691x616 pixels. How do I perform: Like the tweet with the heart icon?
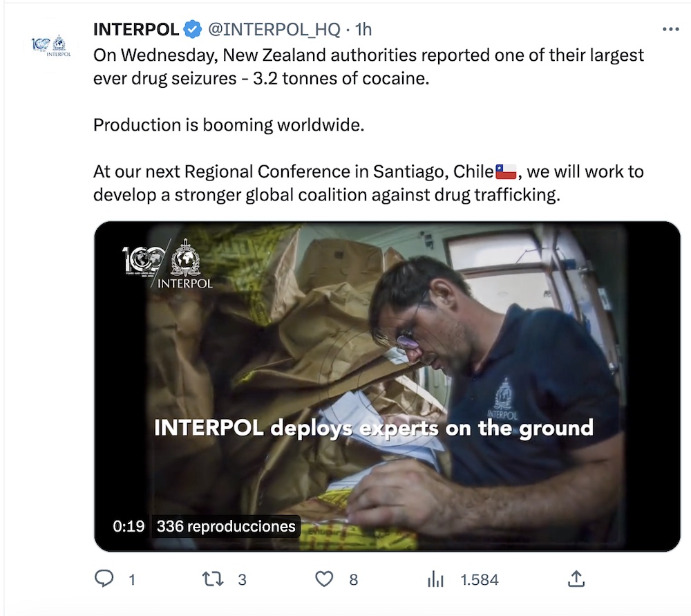(x=324, y=579)
